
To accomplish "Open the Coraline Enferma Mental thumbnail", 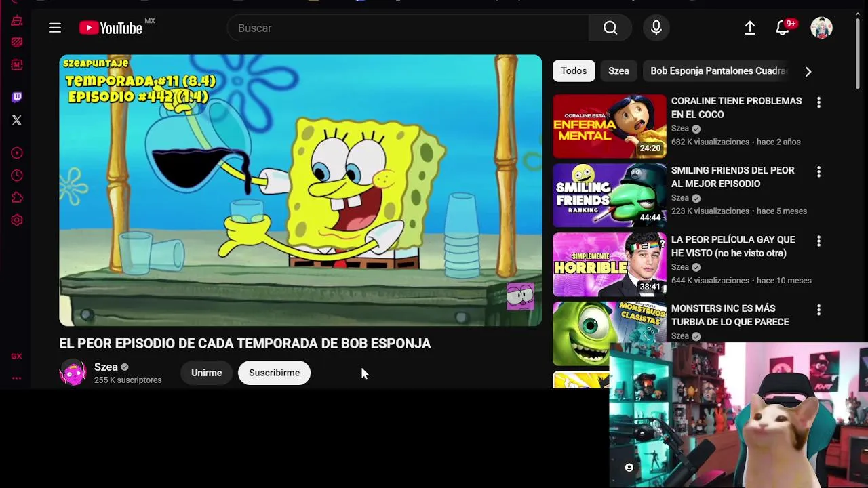I will point(610,126).
